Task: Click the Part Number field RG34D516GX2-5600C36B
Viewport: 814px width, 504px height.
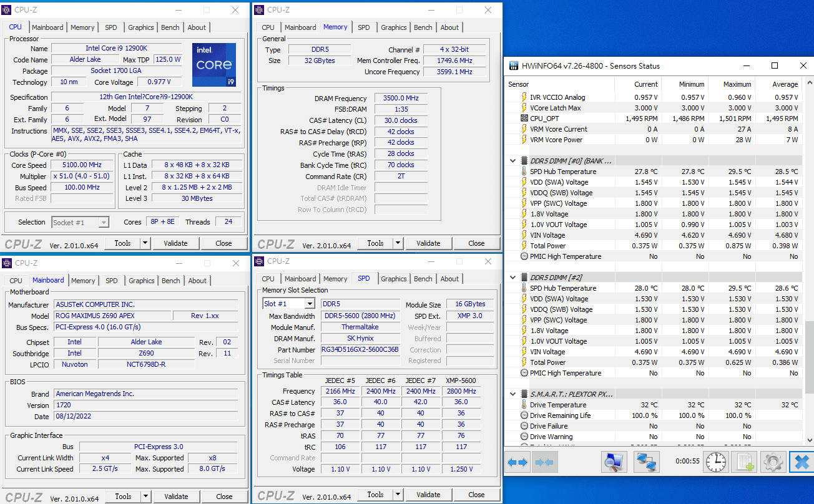Action: (x=360, y=350)
